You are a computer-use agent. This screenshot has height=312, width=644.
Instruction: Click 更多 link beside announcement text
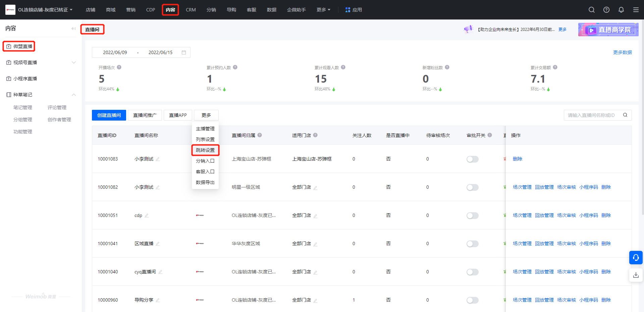(x=562, y=30)
